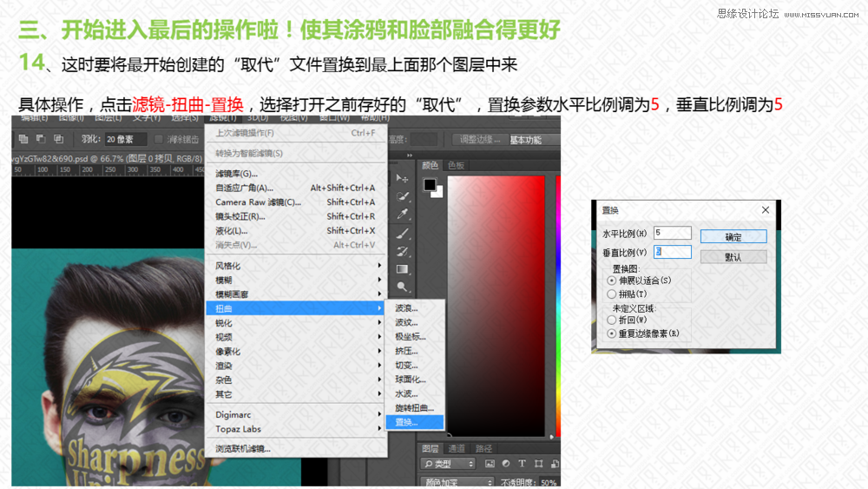Click the add-to-selection mode icon
Screen dimensions: 868x489
pos(23,138)
